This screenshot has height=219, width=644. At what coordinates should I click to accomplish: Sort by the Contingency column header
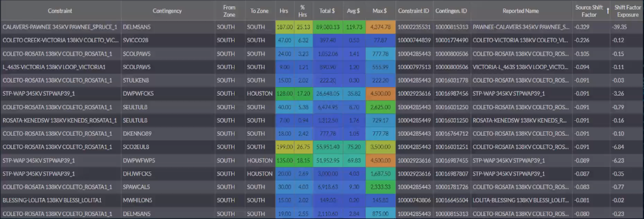[167, 11]
